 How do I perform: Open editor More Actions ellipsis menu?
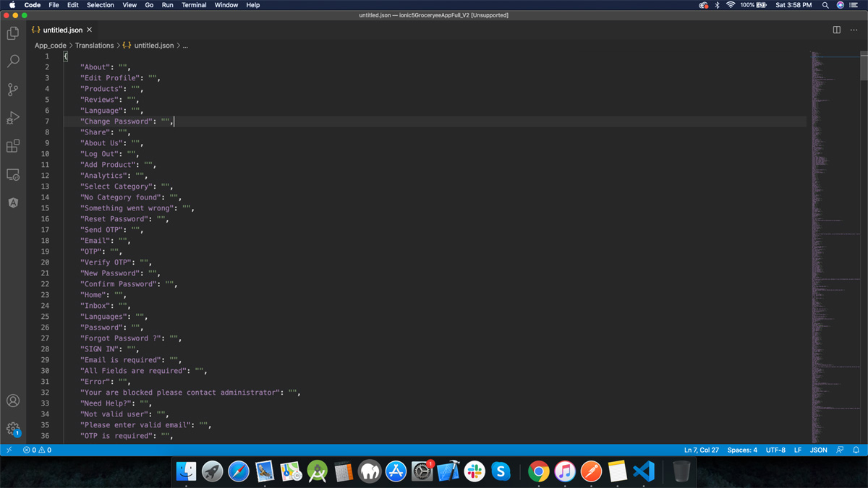(854, 30)
